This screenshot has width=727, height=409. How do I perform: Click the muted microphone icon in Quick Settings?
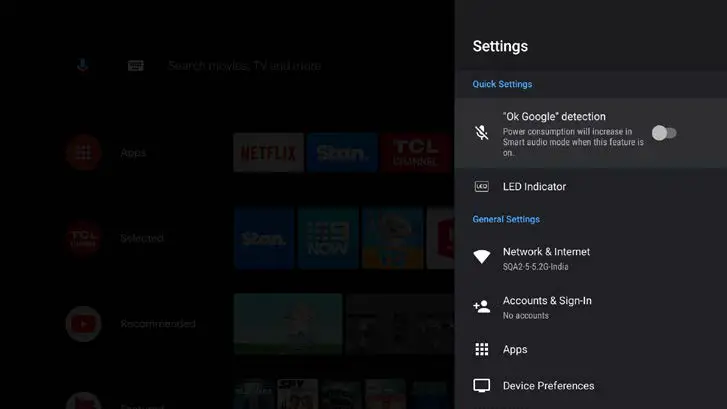pyautogui.click(x=482, y=133)
